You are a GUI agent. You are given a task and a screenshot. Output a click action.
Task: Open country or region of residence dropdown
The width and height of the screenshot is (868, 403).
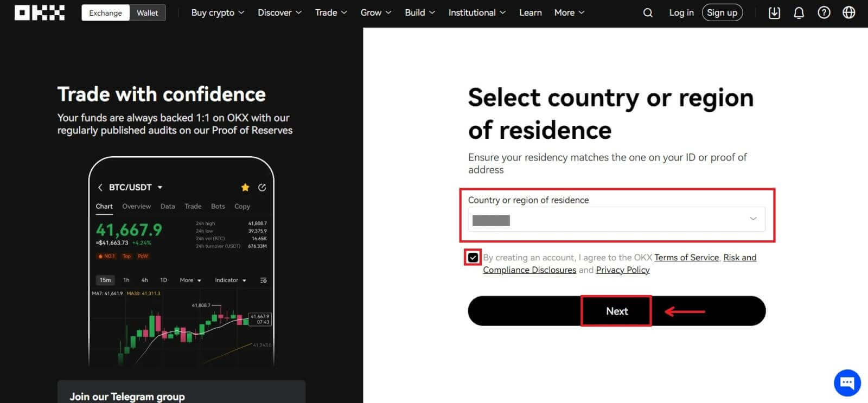(616, 219)
